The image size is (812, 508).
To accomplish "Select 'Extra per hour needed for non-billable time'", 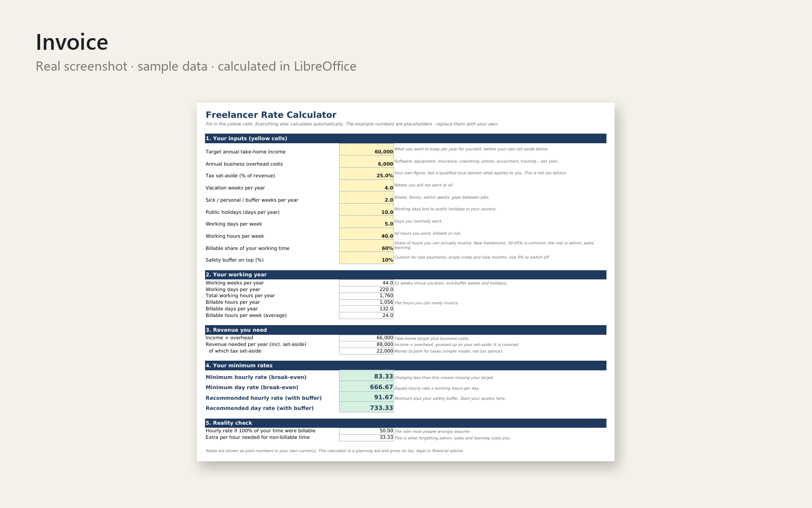I will click(257, 437).
